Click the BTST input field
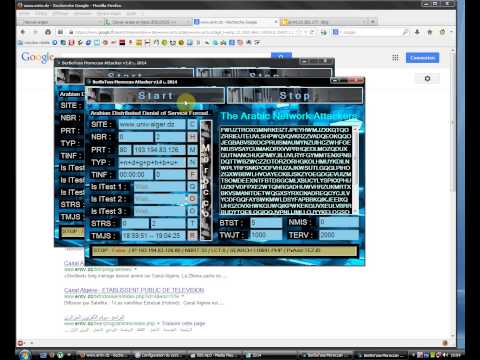 [266, 223]
